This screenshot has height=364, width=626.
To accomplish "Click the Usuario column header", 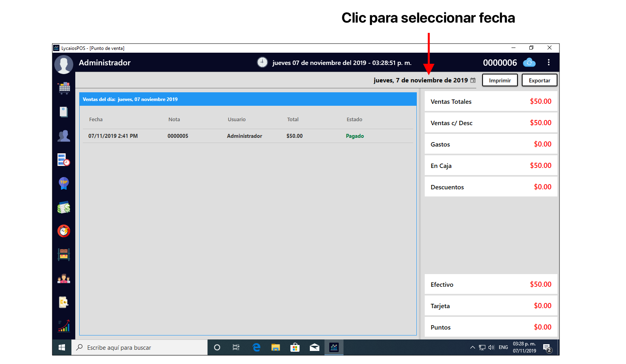I will tap(237, 119).
